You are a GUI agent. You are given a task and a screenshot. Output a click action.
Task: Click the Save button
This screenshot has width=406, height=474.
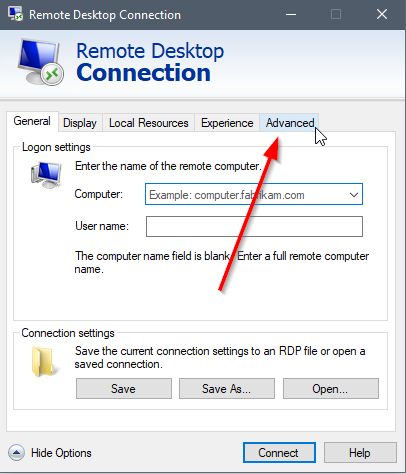point(124,389)
